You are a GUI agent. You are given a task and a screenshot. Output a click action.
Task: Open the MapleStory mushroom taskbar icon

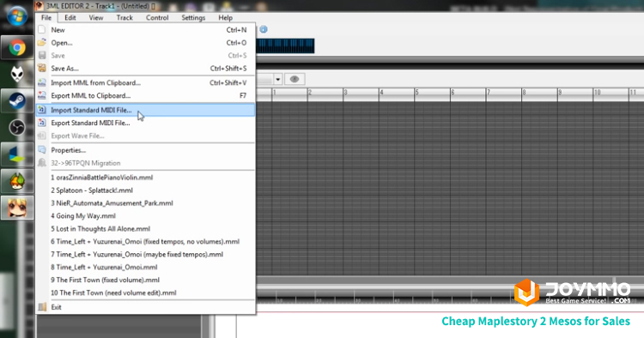pyautogui.click(x=17, y=181)
